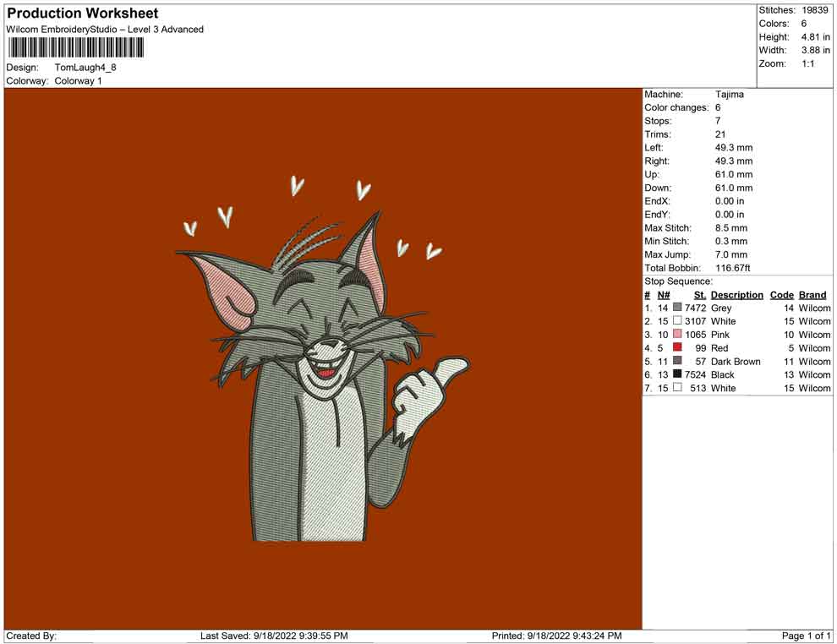Click the Down value '61.0 mm'
This screenshot has width=837, height=644.
[734, 188]
